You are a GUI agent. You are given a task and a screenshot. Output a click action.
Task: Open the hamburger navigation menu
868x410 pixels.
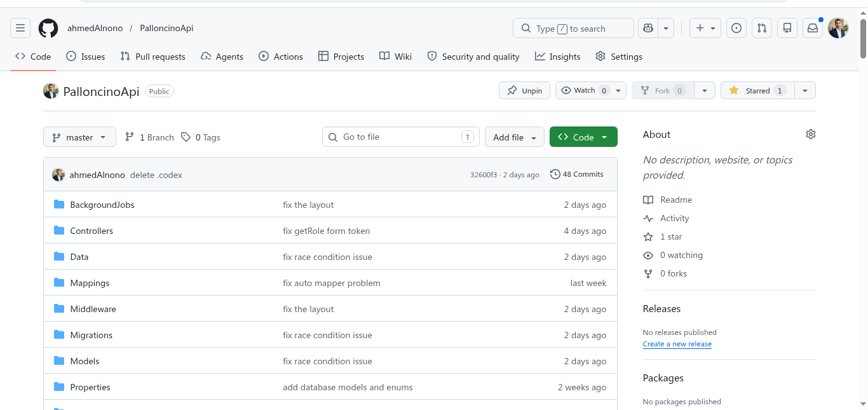point(20,28)
